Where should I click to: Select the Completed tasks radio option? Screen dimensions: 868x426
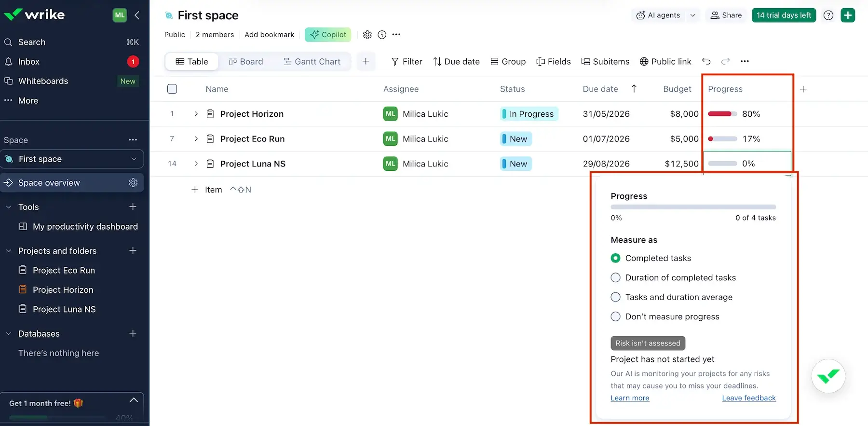615,258
